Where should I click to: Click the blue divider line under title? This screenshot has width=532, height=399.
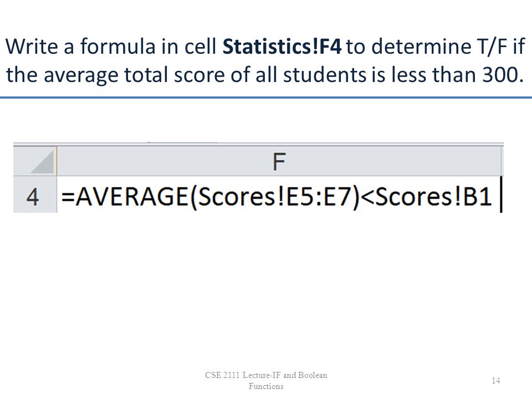[266, 98]
